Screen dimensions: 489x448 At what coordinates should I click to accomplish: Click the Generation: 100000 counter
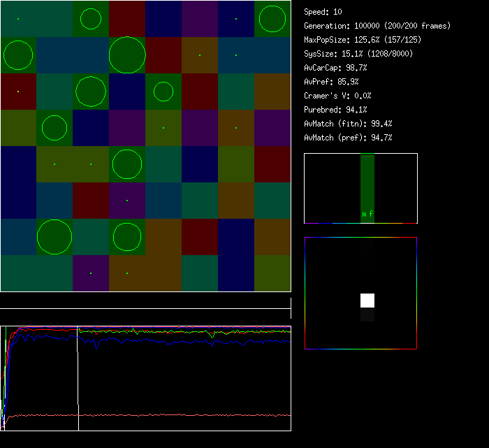point(377,26)
